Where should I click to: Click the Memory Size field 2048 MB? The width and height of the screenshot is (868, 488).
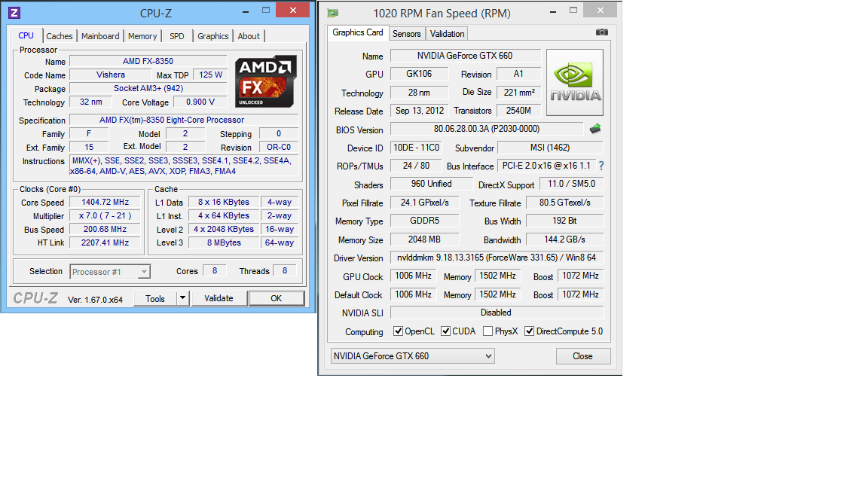coord(425,239)
